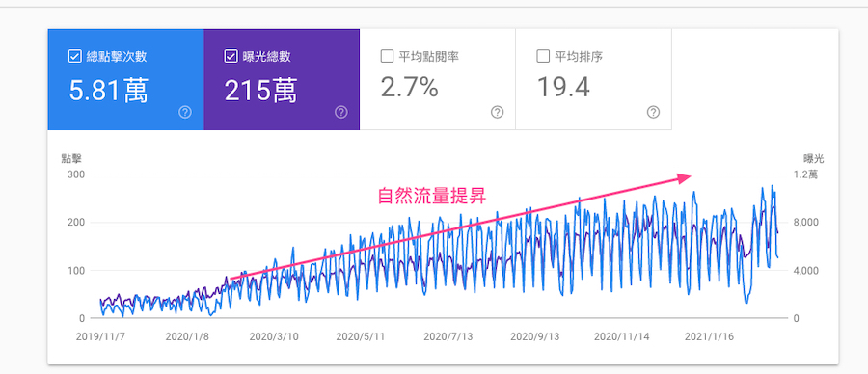The height and width of the screenshot is (374, 868).
Task: Click the 曝光 axis label
Action: coord(814,159)
